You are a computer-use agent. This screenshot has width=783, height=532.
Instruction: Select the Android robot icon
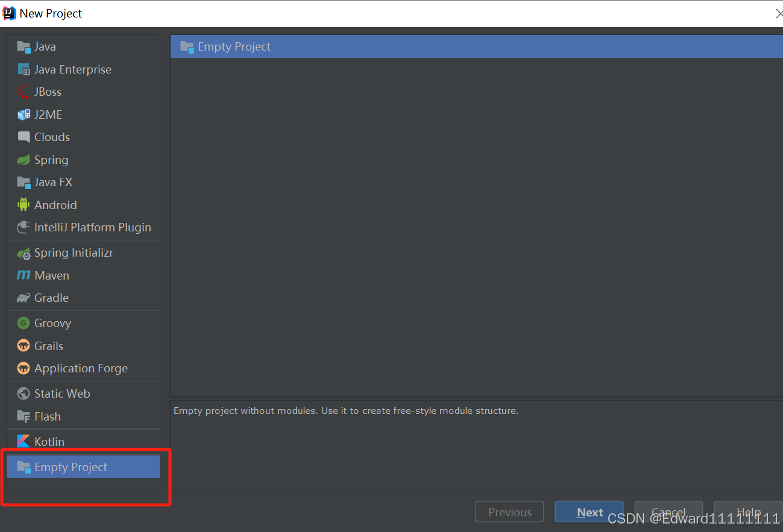point(24,205)
